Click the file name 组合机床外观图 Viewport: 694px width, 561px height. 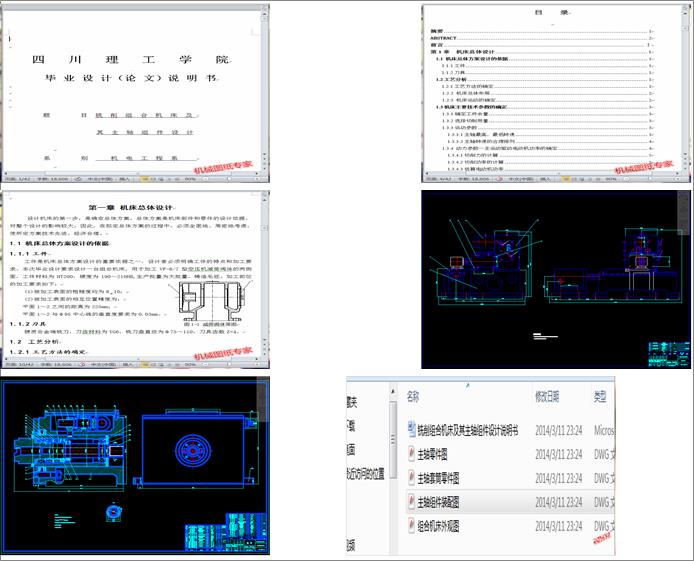coord(438,526)
